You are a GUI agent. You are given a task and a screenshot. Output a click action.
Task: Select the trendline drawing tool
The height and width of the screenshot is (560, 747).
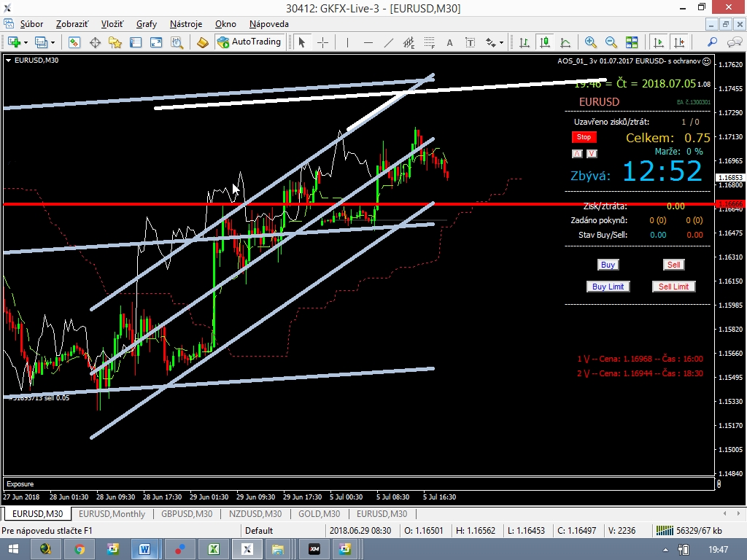pos(389,42)
